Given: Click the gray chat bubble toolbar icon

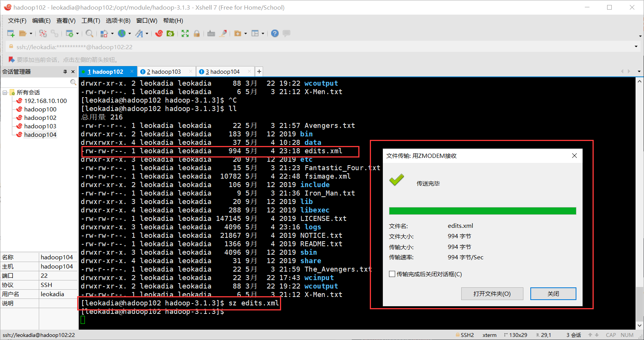Looking at the screenshot, I should coord(286,33).
